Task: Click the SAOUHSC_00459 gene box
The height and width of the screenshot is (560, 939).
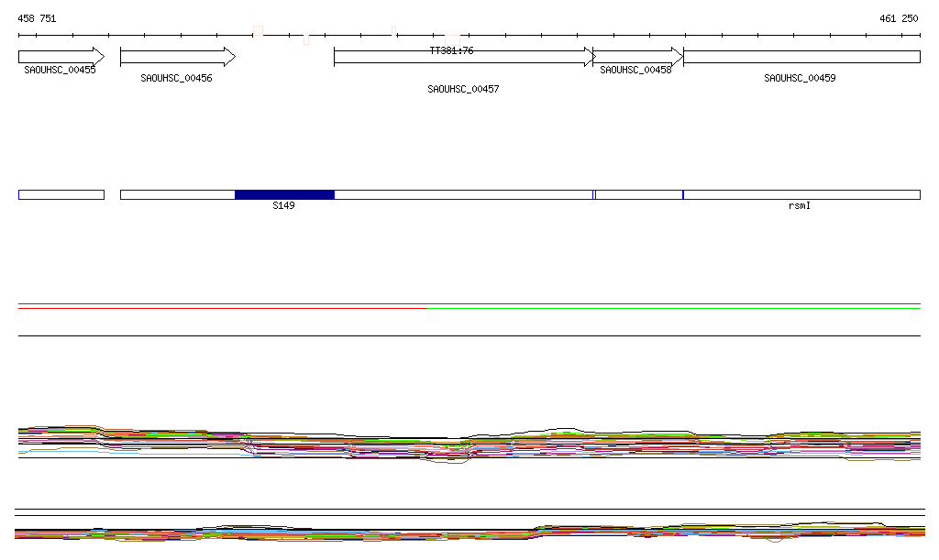Action: [801, 57]
